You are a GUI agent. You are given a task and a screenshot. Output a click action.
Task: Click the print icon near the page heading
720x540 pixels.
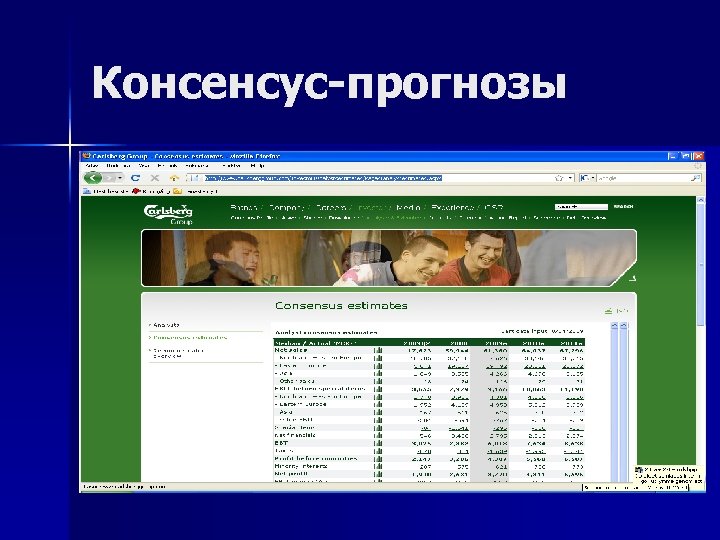click(608, 311)
